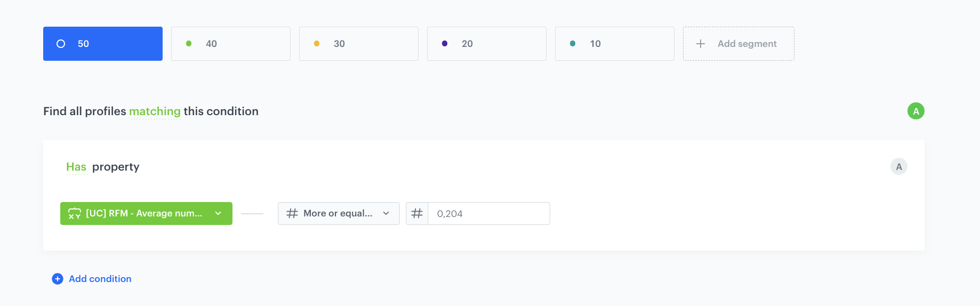Image resolution: width=980 pixels, height=306 pixels.
Task: Click the plus icon in Add segment
Action: pyautogui.click(x=701, y=44)
